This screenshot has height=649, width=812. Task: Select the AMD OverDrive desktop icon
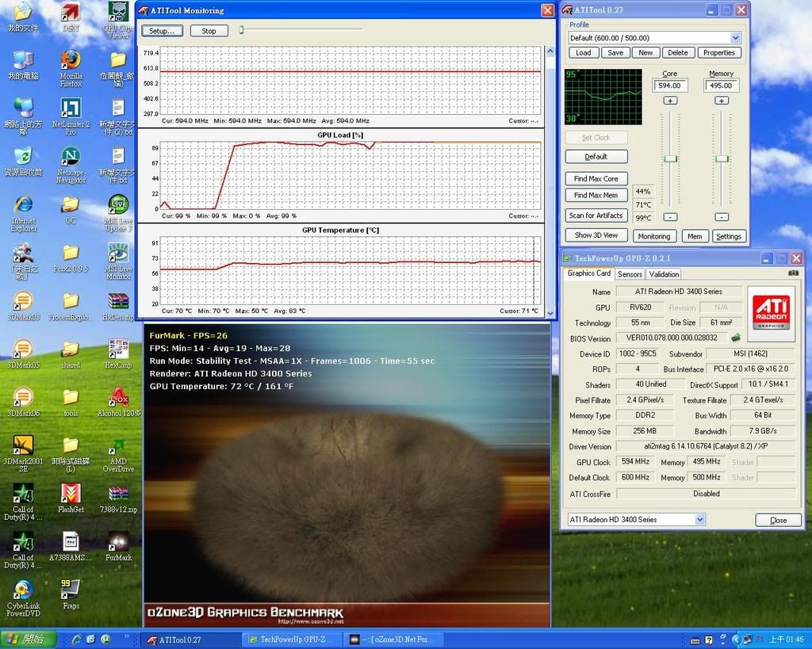coord(119,453)
